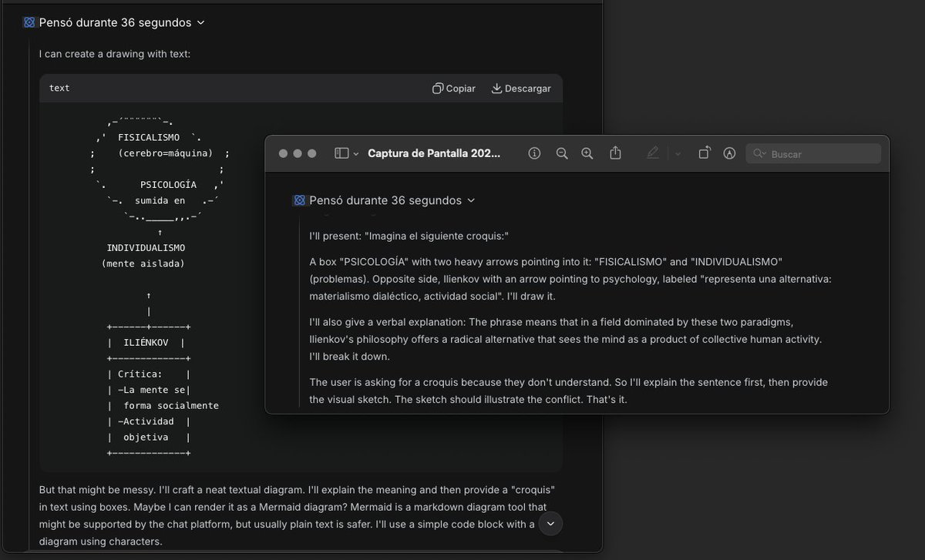Screen dimensions: 925x560
Task: Open sidebar view menu in Preview
Action: point(347,153)
